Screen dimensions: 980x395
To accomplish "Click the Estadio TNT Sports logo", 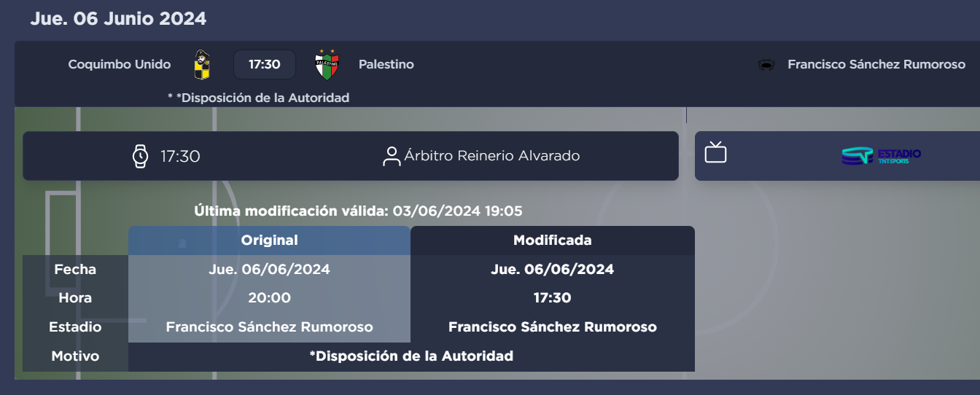I will [881, 156].
